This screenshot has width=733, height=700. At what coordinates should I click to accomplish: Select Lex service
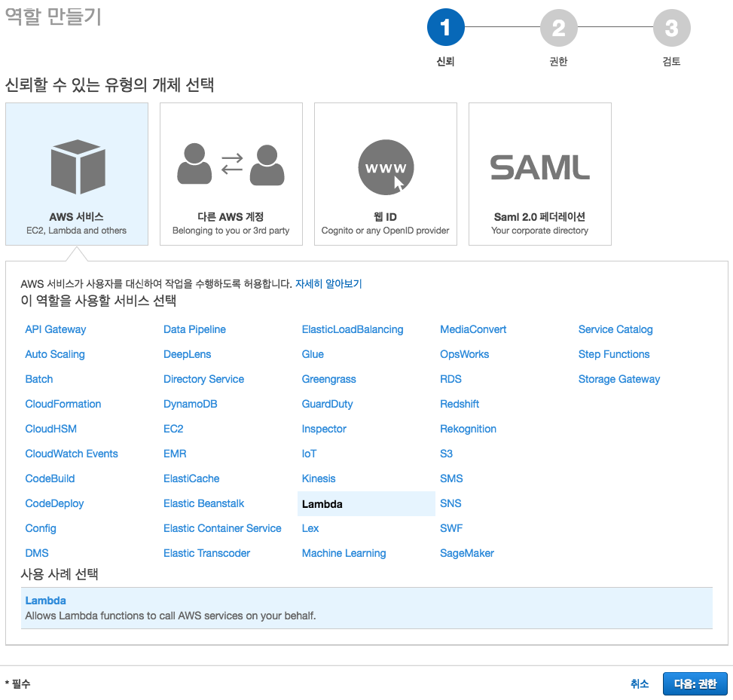310,528
